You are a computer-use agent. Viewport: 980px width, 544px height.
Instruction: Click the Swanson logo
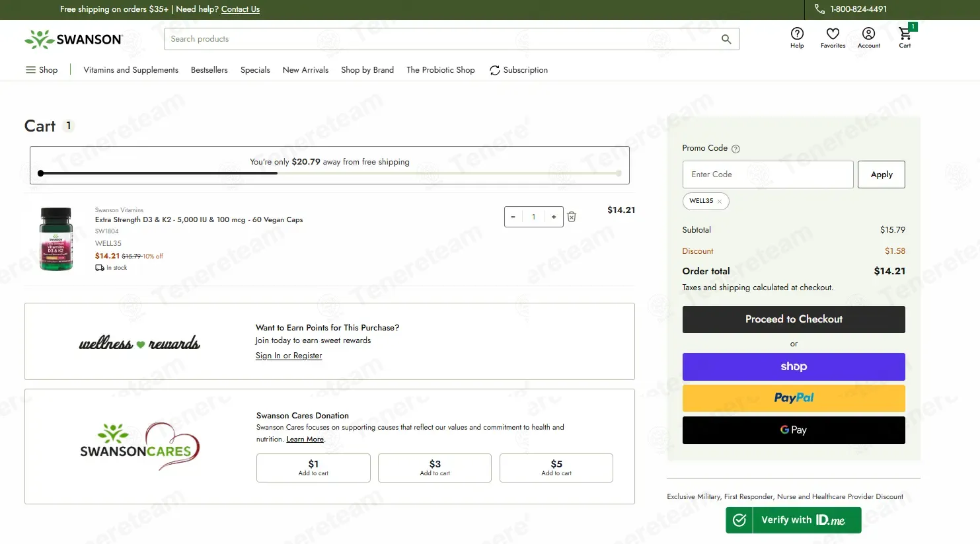[x=73, y=40]
